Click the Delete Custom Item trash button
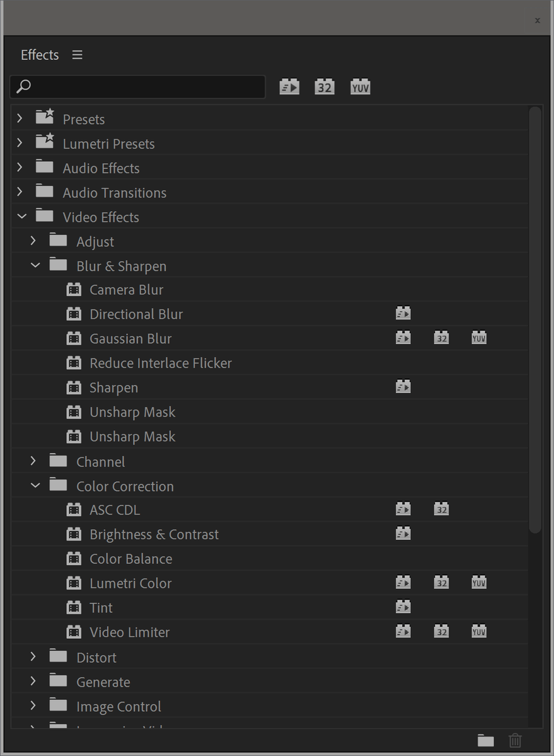 coord(515,741)
